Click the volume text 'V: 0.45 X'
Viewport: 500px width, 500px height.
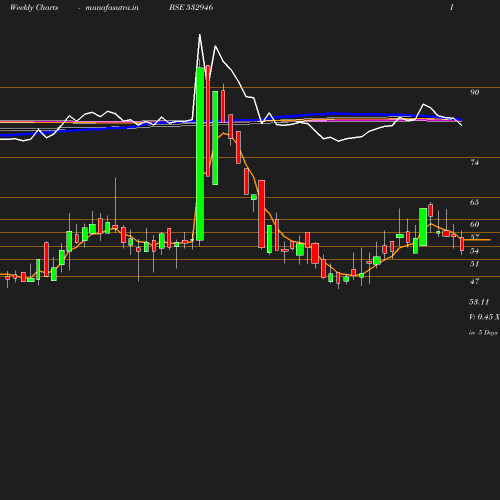click(x=484, y=317)
